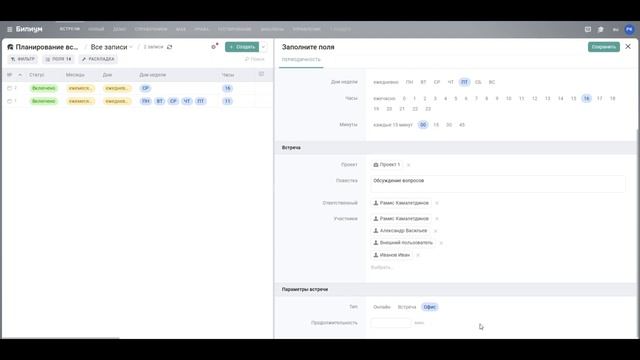
Task: Select ежечасно in the Часы row
Action: pyautogui.click(x=384, y=99)
